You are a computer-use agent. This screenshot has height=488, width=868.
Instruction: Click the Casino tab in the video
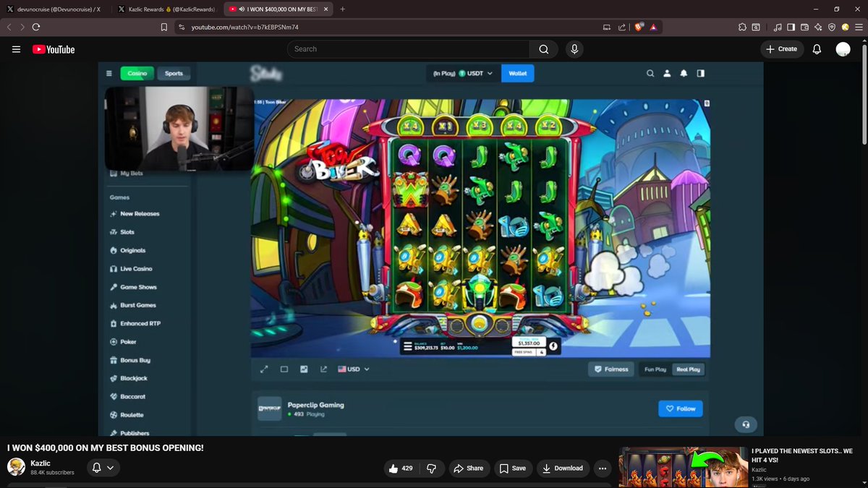pyautogui.click(x=137, y=73)
